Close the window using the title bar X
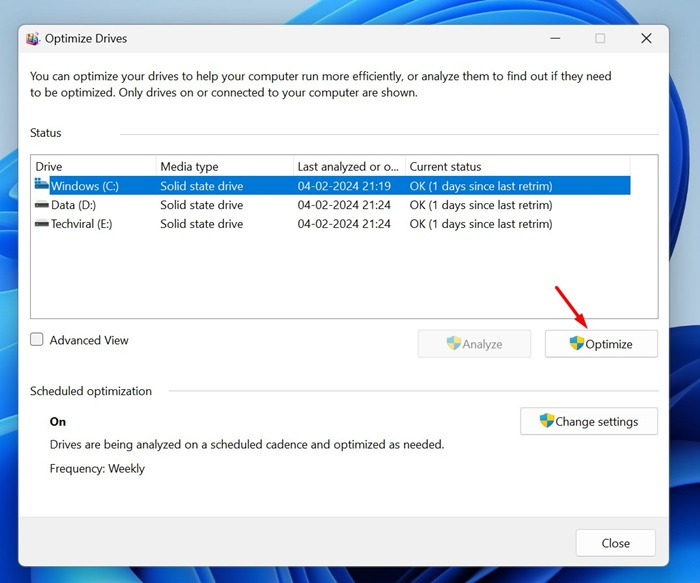Image resolution: width=700 pixels, height=583 pixels. [646, 38]
